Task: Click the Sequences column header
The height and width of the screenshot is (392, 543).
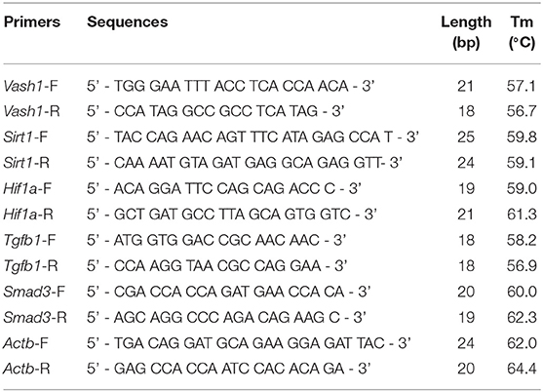Action: coord(128,22)
